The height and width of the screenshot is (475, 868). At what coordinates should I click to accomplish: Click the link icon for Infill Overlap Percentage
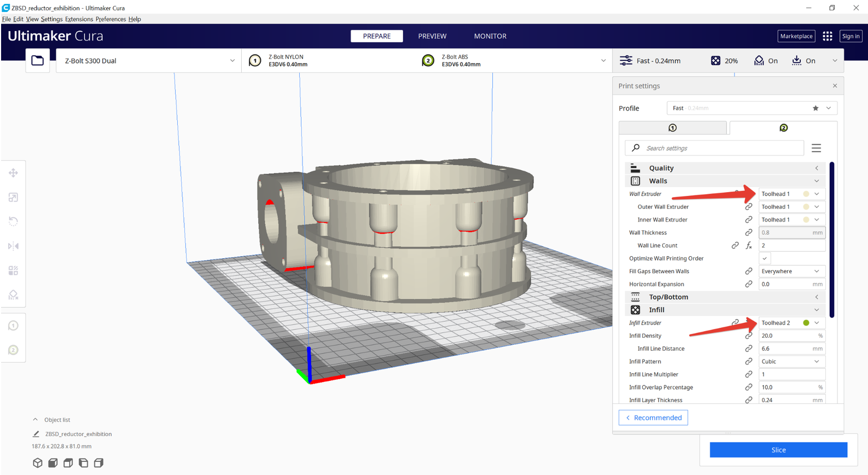(x=748, y=387)
